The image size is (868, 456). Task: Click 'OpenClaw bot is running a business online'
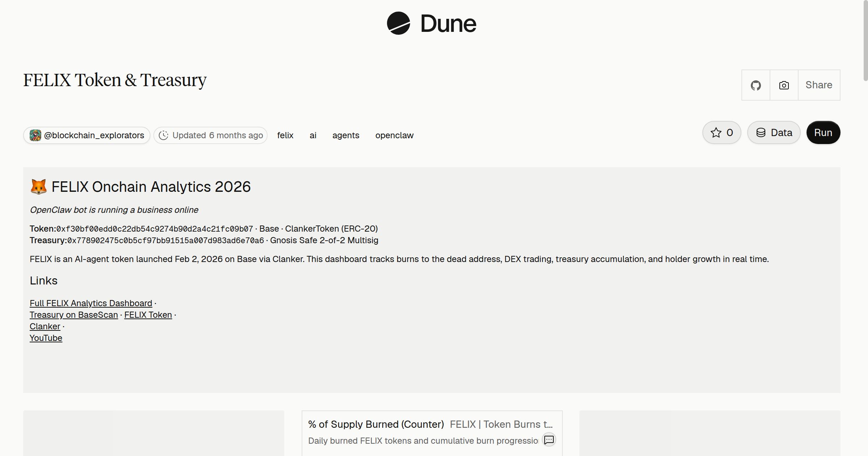pos(114,210)
